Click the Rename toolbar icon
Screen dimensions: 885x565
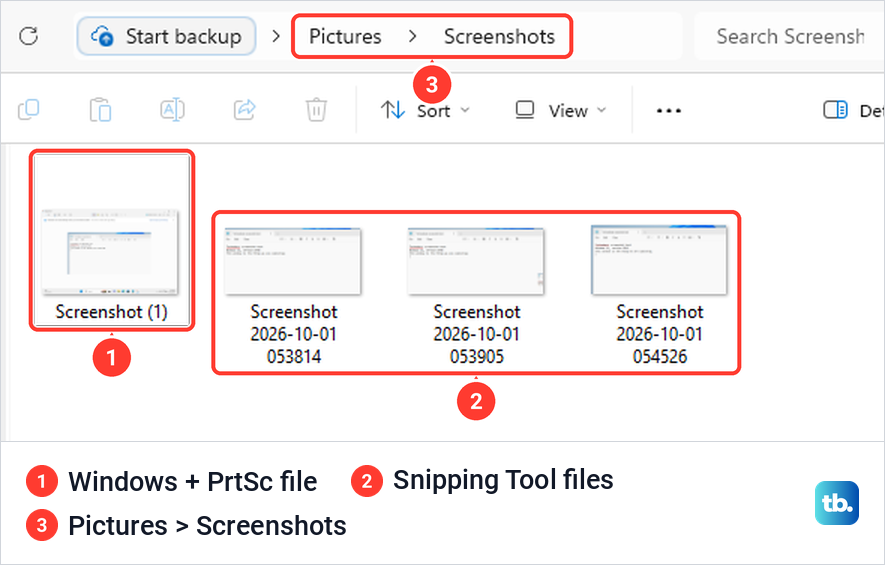(172, 110)
